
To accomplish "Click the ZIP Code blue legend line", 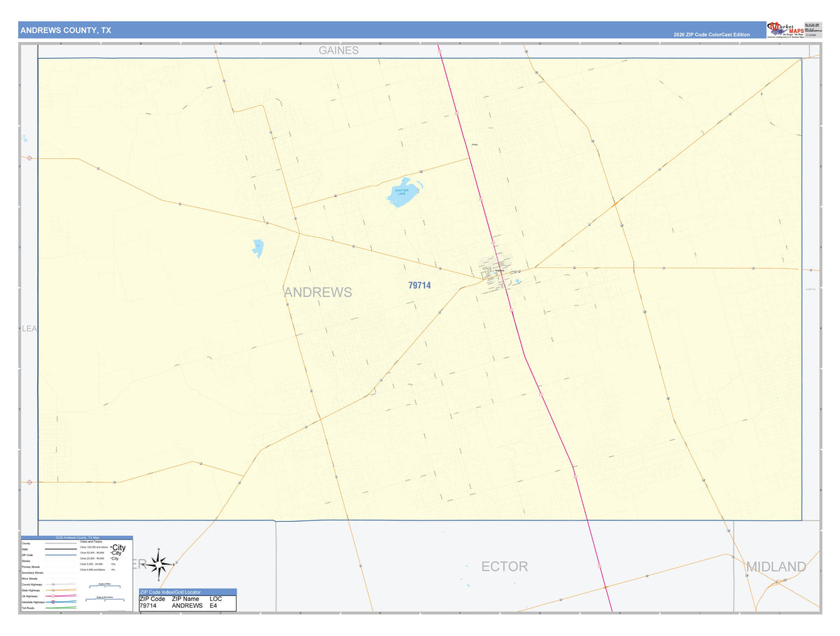I will [x=61, y=555].
